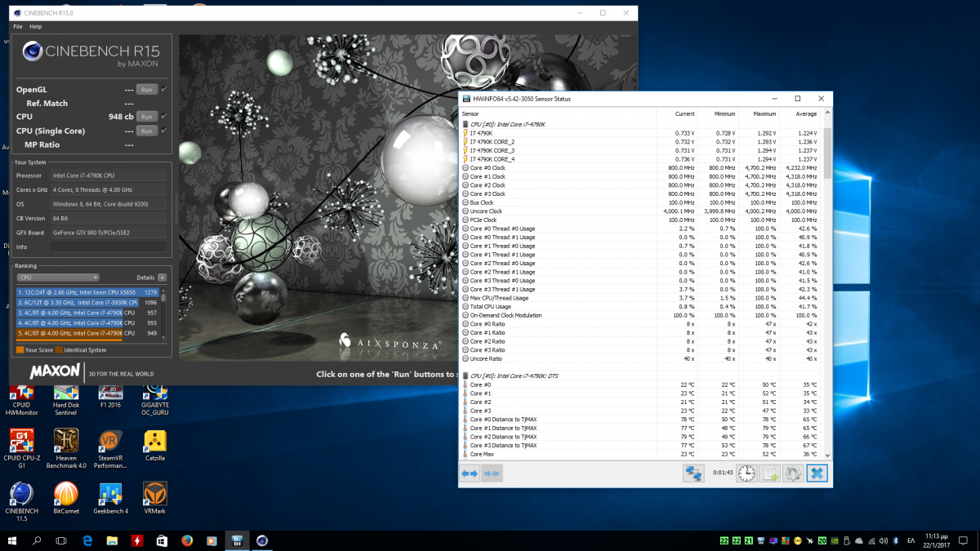Select orange ranking entry with score 949
980x551 pixels.
pyautogui.click(x=87, y=333)
